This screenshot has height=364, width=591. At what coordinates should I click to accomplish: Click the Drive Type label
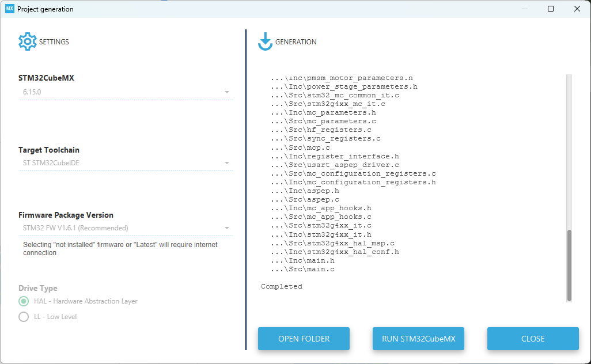pos(37,288)
